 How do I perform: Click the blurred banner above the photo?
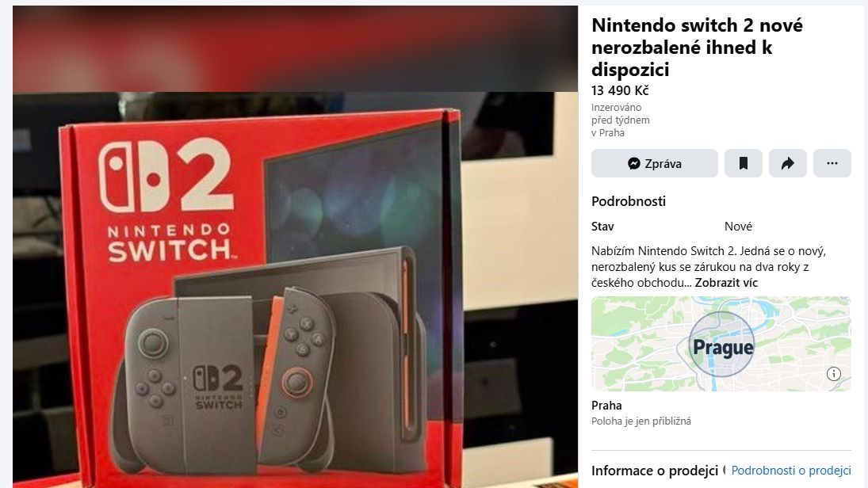click(295, 48)
